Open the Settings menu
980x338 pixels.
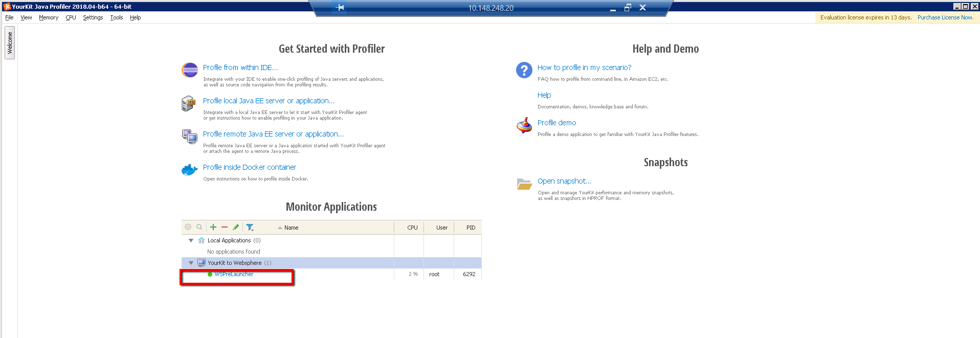click(x=93, y=17)
